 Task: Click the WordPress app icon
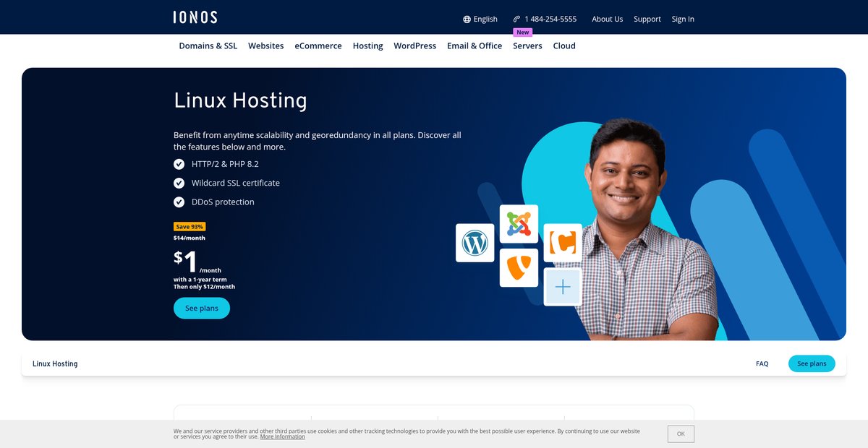pos(475,243)
